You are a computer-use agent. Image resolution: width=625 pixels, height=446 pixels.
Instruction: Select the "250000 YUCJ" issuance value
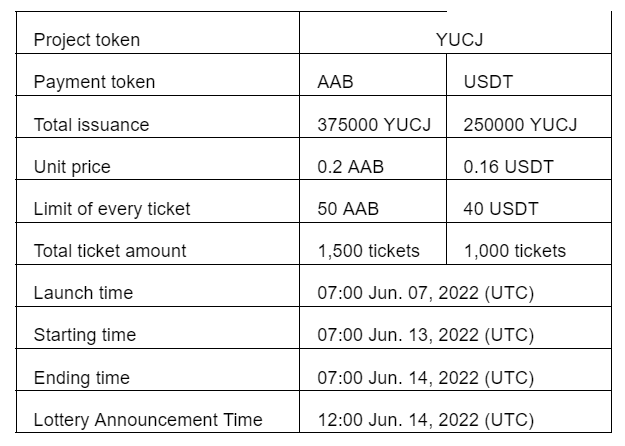(x=520, y=125)
